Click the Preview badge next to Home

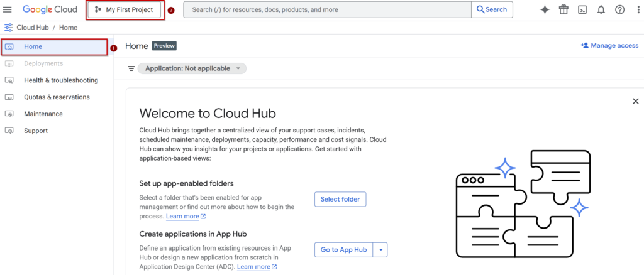point(164,46)
